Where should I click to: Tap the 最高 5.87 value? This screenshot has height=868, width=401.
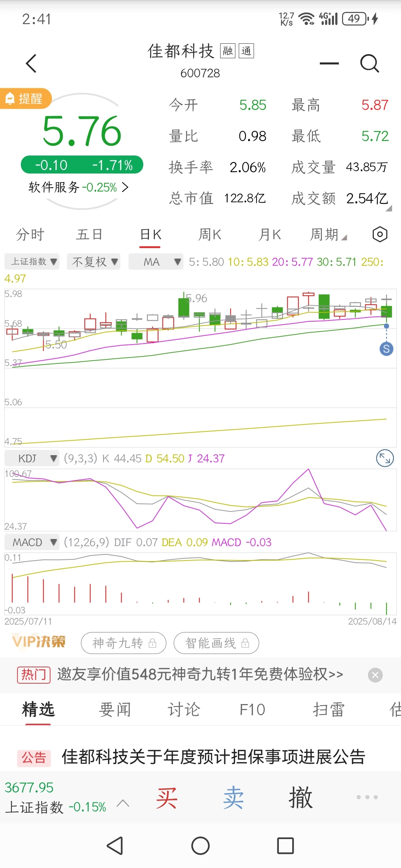pos(375,105)
